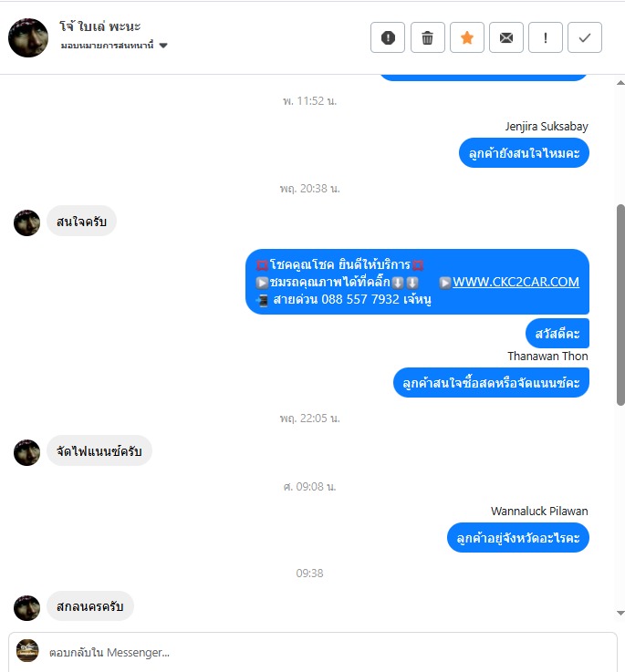Open the WWW.CKC2CAR.COM link
625x672 pixels.
[x=516, y=282]
